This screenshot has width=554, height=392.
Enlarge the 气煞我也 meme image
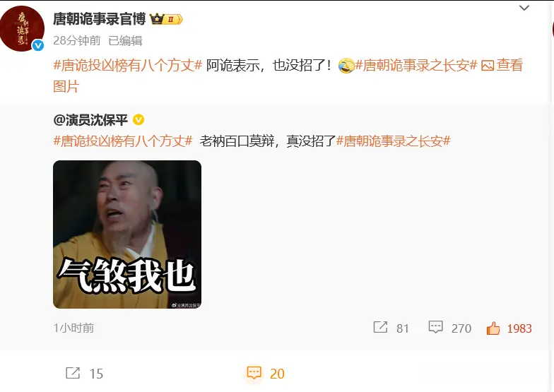pyautogui.click(x=127, y=234)
